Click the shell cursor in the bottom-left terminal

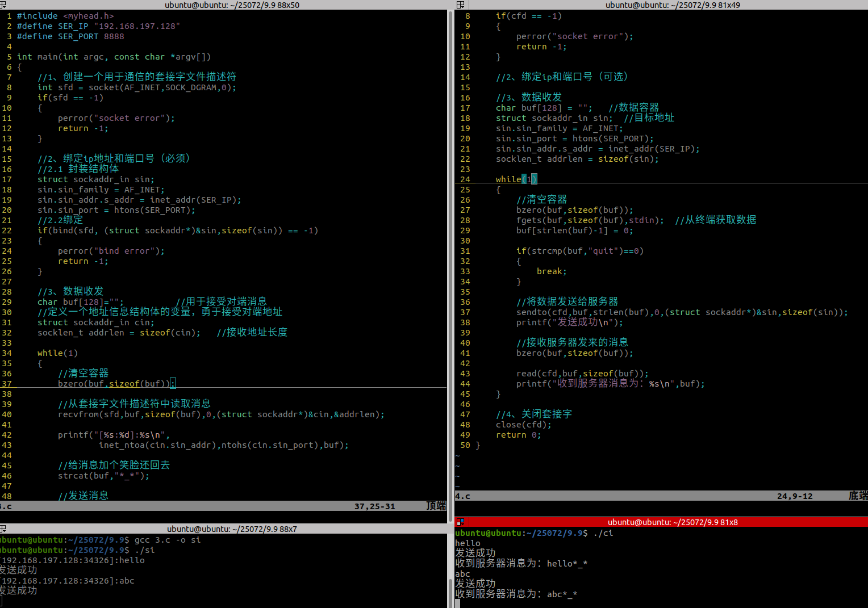(x=1, y=601)
